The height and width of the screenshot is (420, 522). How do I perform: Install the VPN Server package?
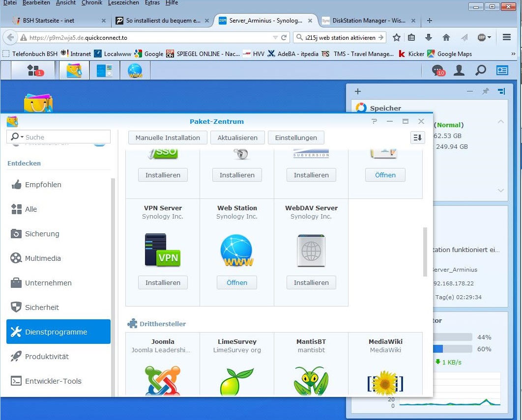163,282
